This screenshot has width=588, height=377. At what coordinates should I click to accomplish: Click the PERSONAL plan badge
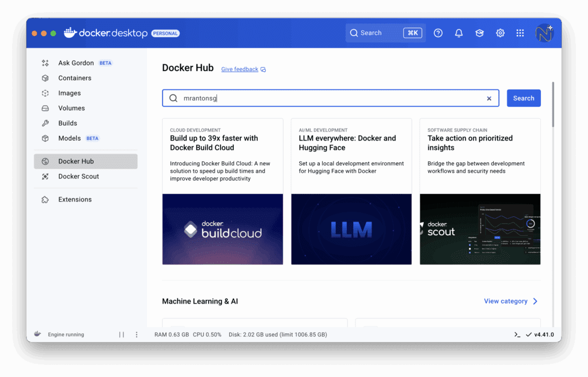click(x=165, y=33)
